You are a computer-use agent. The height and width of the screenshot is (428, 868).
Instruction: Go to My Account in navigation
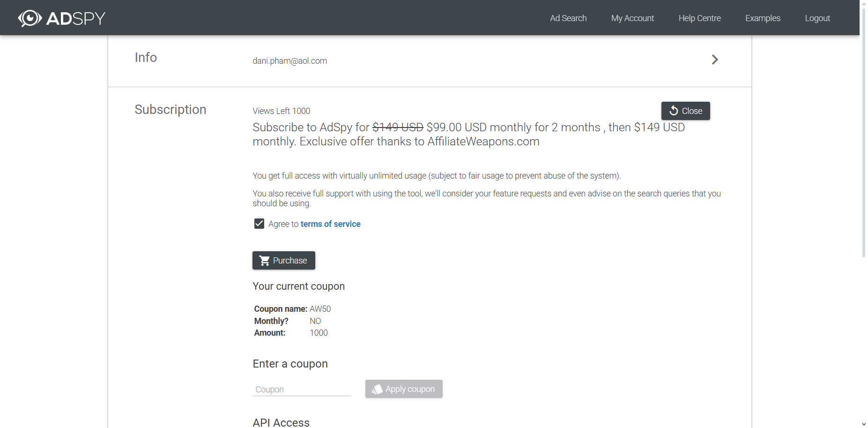pos(632,18)
